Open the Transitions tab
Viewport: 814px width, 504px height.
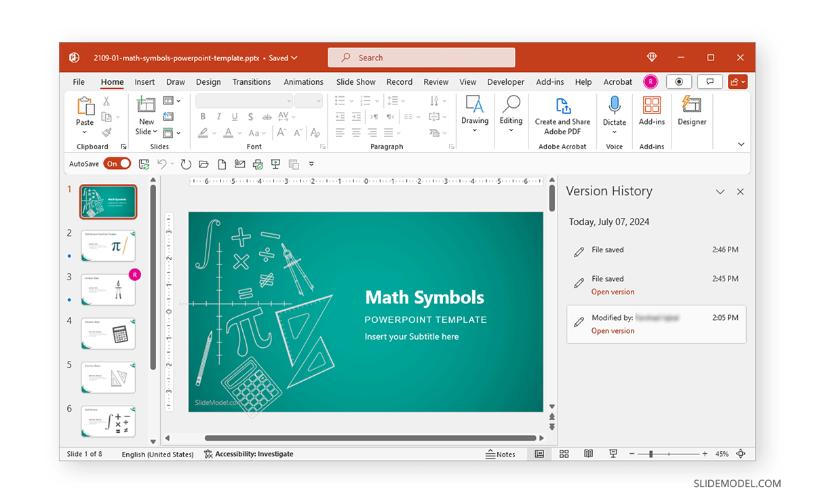coord(252,82)
